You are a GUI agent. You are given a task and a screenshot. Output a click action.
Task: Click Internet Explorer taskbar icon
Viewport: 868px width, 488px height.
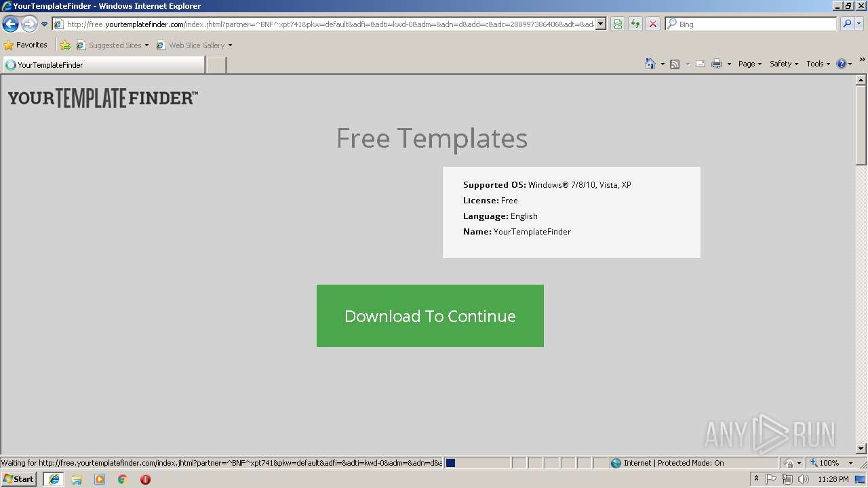[x=54, y=479]
